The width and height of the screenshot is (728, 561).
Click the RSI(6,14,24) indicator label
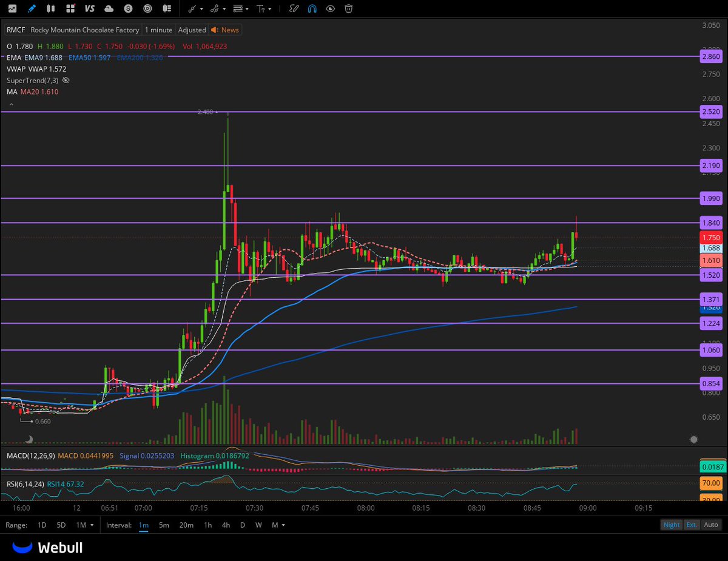[25, 483]
